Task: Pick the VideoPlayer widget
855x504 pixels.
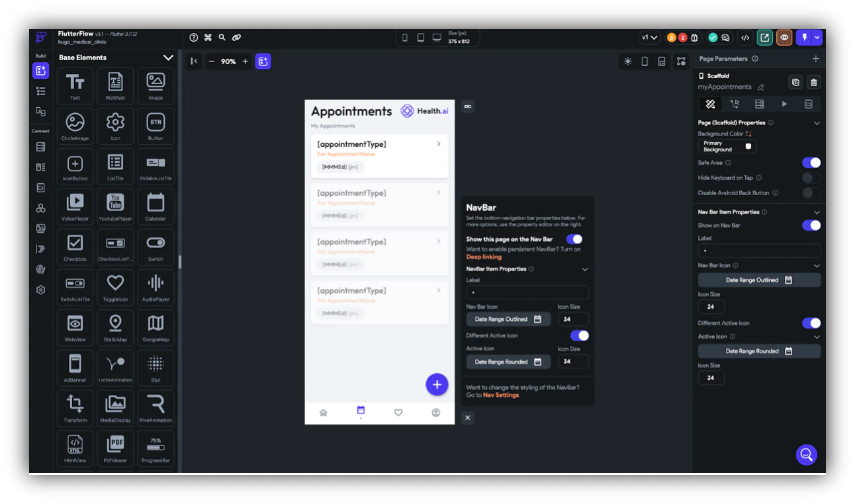Action: pos(75,207)
